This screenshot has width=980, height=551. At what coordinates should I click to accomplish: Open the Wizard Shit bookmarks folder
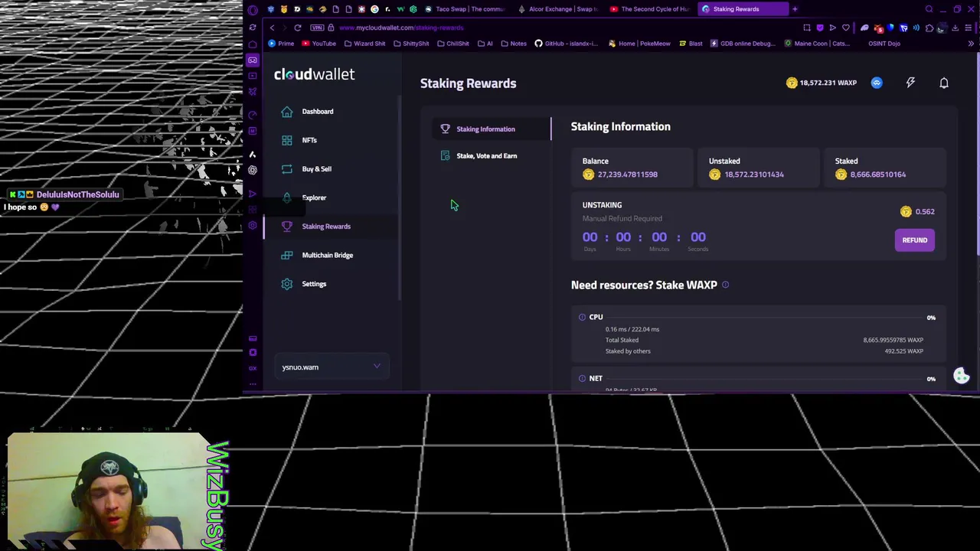(364, 44)
